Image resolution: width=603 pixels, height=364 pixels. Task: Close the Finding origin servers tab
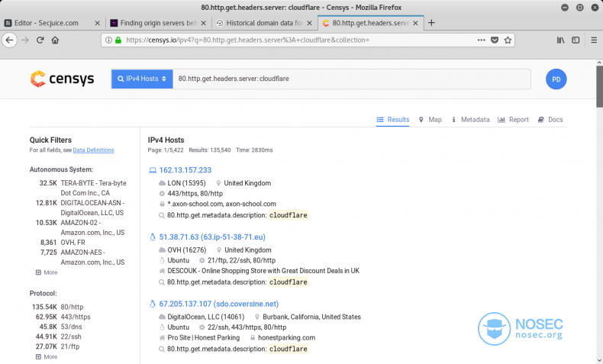pyautogui.click(x=204, y=23)
